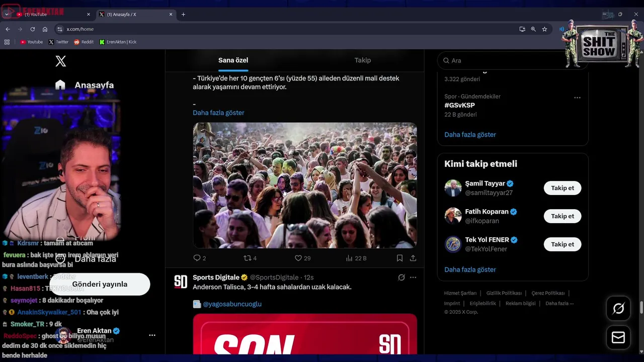Open the apps grid in bookmarks bar
Screen dimensions: 644x362
7,42
